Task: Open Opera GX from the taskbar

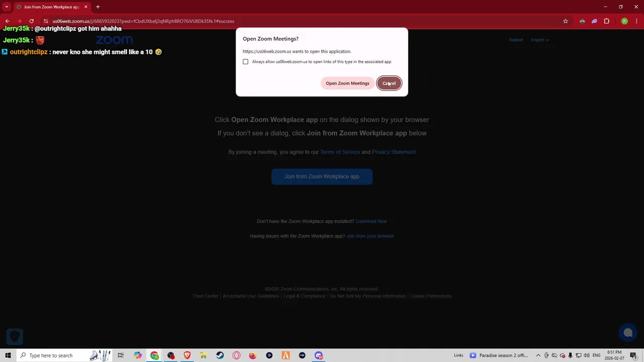Action: (x=236, y=355)
